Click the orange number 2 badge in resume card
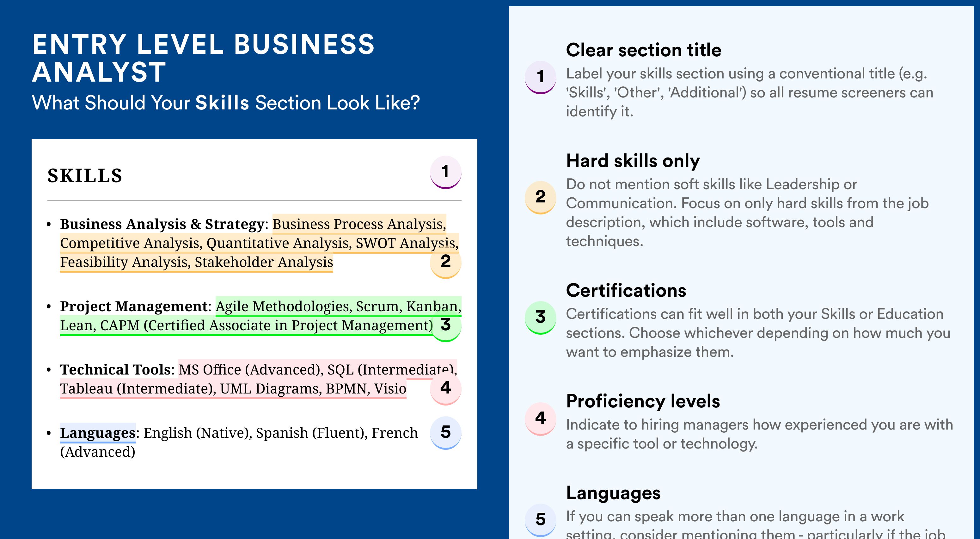This screenshot has width=980, height=539. click(445, 262)
